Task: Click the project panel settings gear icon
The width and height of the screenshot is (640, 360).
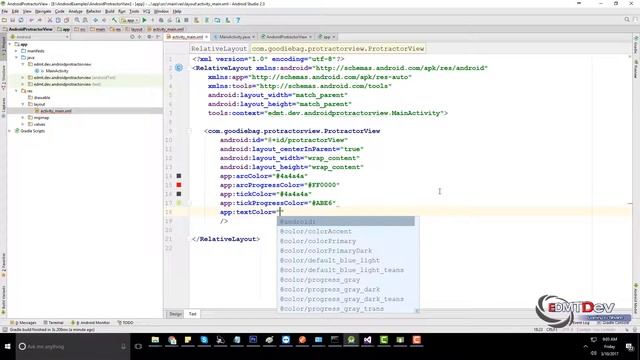Action: click(149, 37)
